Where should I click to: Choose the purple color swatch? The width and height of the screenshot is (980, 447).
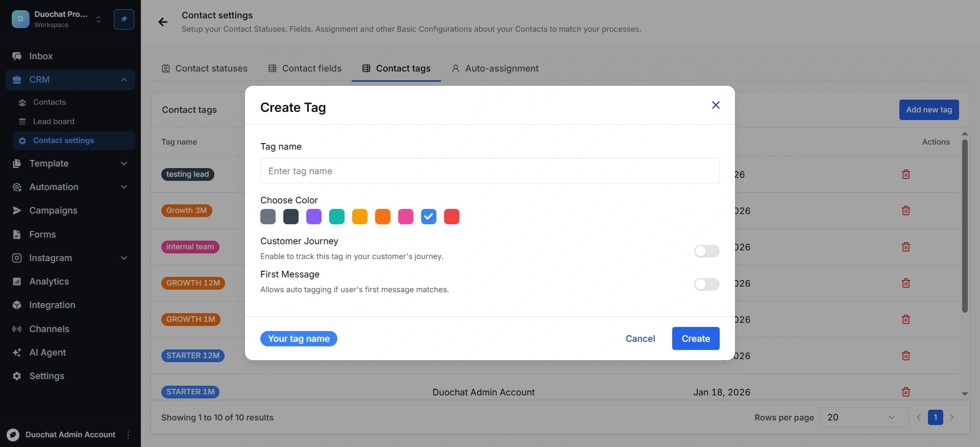[x=314, y=217]
